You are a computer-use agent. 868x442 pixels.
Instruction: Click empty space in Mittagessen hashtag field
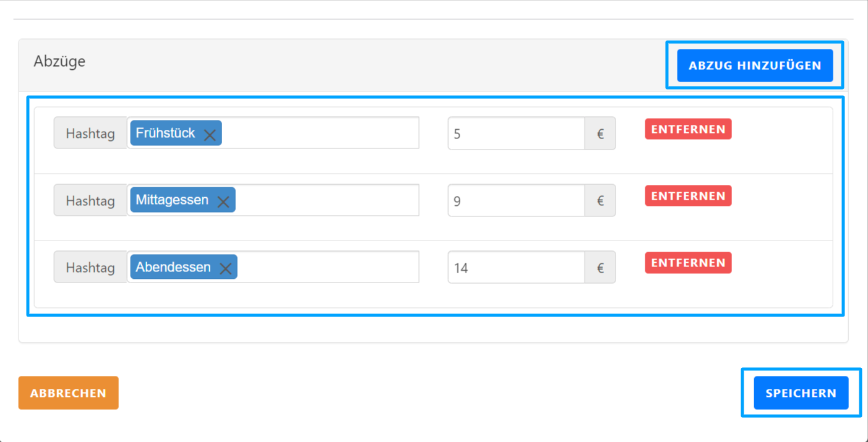[x=326, y=200]
